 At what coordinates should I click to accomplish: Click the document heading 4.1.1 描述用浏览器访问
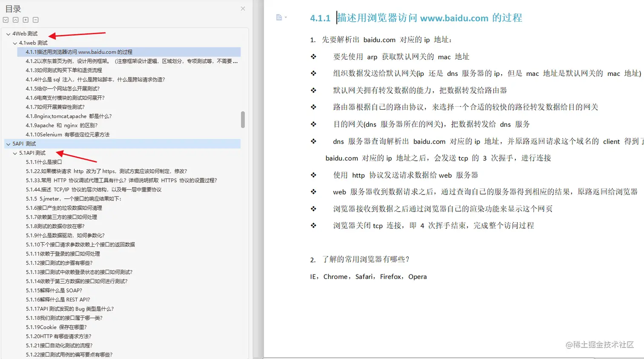pyautogui.click(x=416, y=18)
